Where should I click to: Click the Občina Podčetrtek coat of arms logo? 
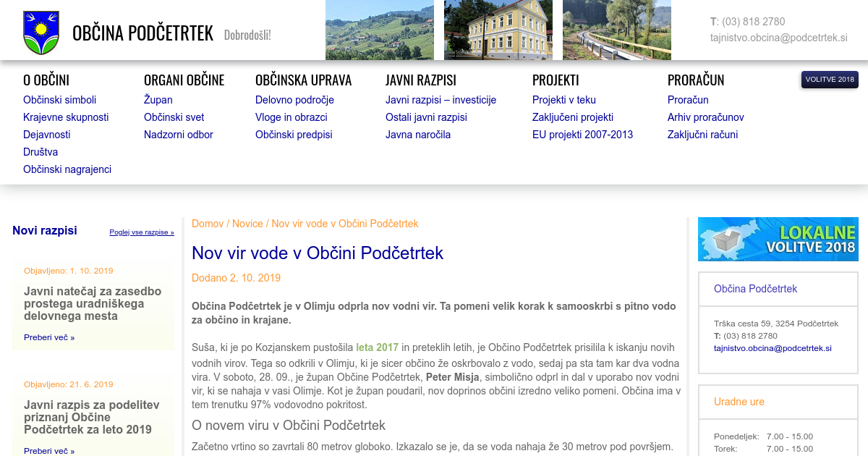41,33
